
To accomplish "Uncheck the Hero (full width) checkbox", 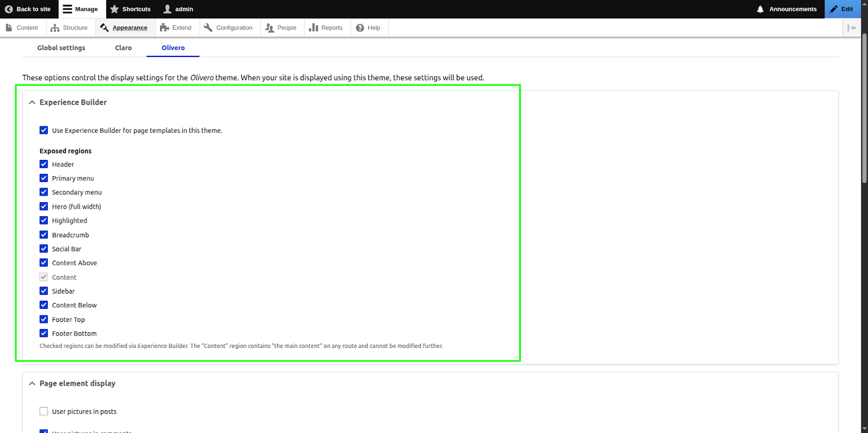I will coord(44,206).
